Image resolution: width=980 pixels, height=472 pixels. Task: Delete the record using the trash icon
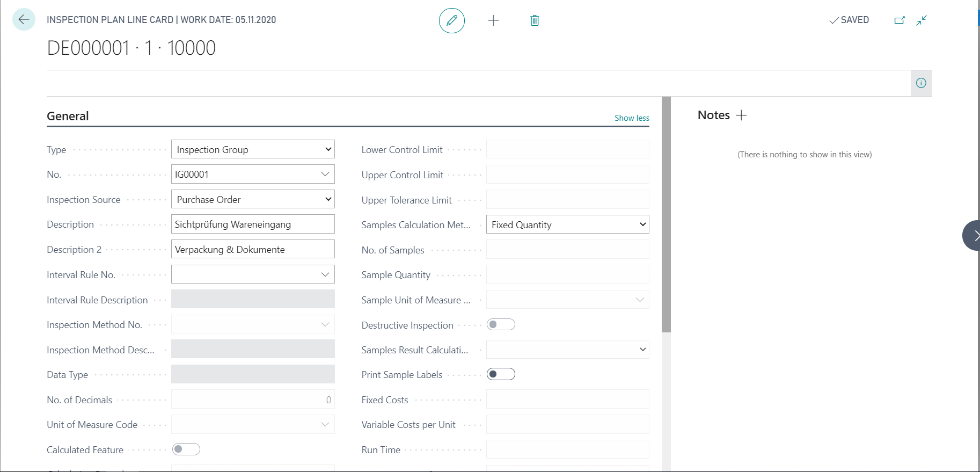535,20
